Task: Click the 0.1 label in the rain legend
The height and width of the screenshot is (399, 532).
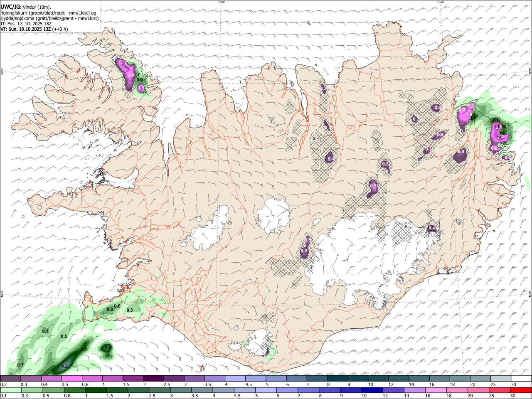Action: (3, 396)
